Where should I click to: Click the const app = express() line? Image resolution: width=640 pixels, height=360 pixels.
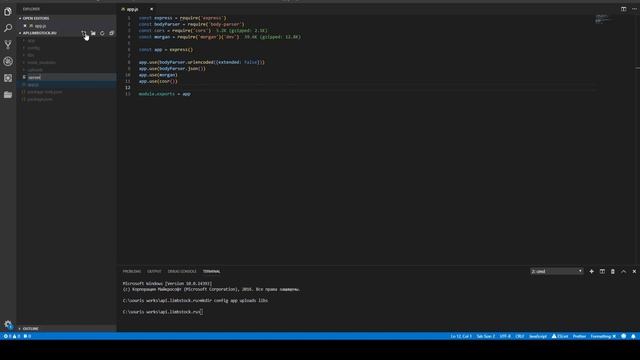point(166,49)
